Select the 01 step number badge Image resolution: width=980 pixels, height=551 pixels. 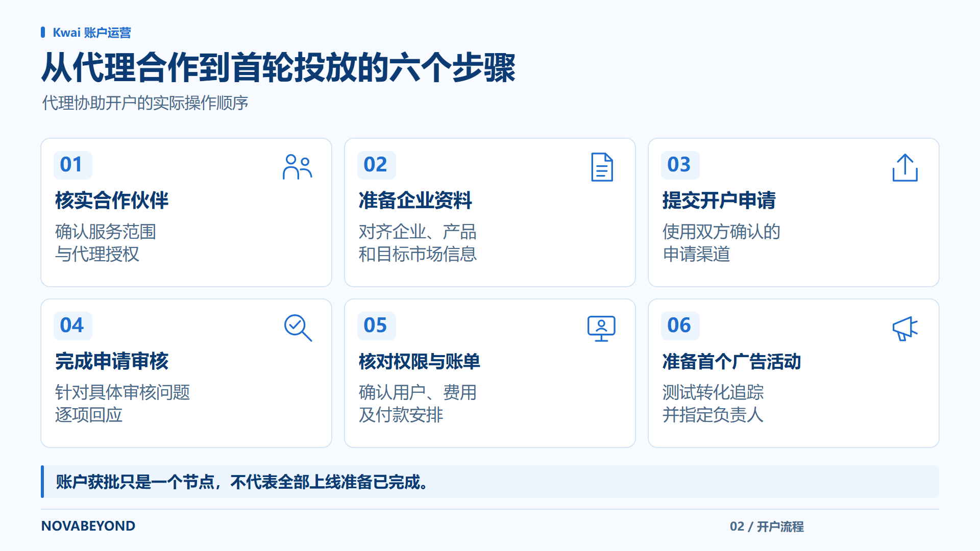pos(72,165)
